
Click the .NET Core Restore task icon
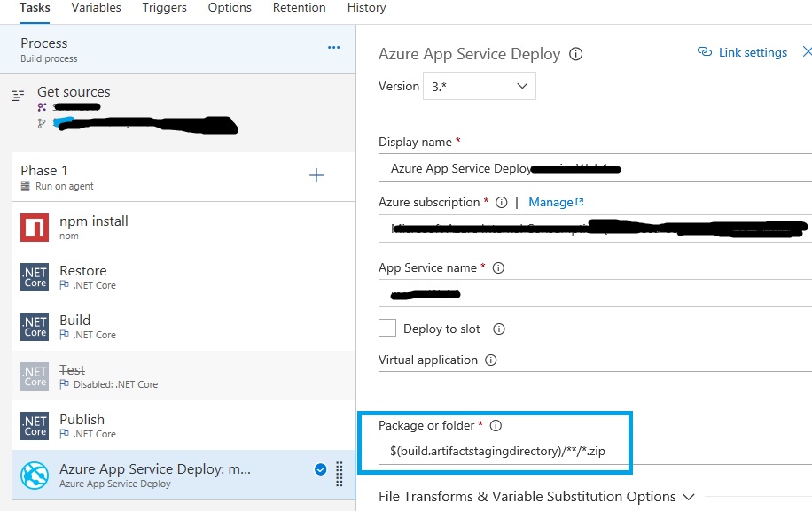(x=35, y=278)
